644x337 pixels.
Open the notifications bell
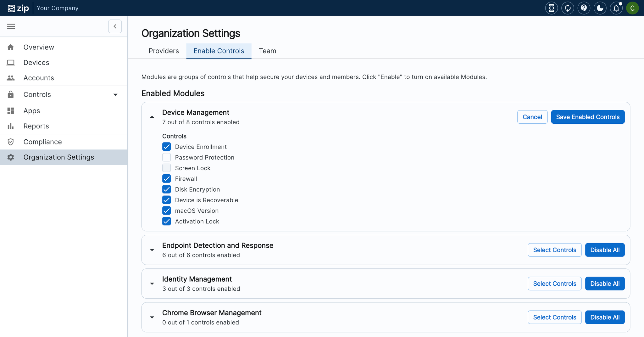coord(616,8)
